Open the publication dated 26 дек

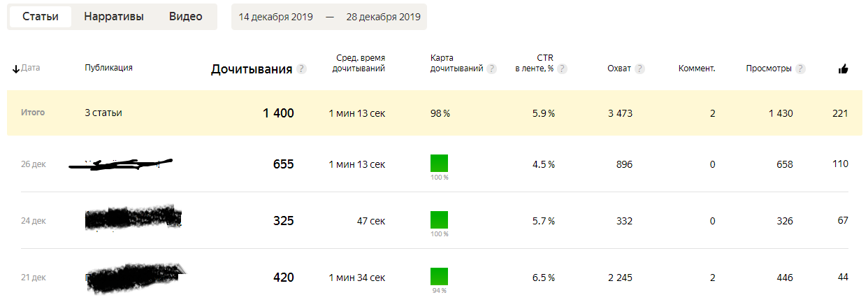coord(121,164)
